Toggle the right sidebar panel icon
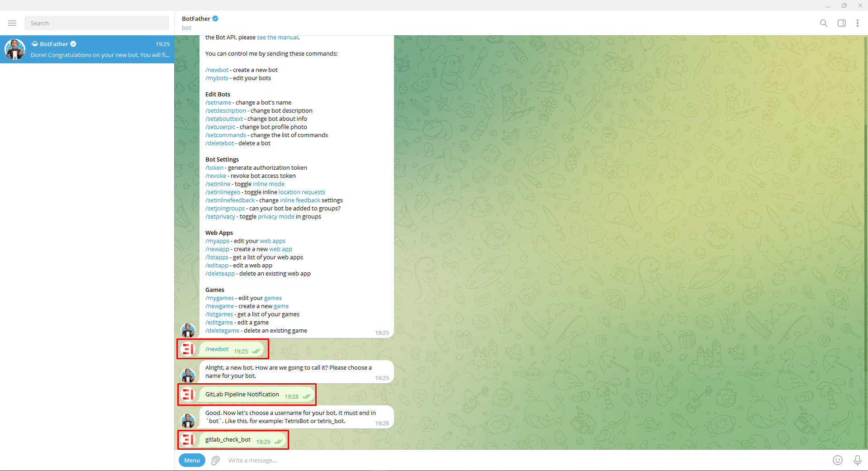Image resolution: width=868 pixels, height=471 pixels. point(842,23)
